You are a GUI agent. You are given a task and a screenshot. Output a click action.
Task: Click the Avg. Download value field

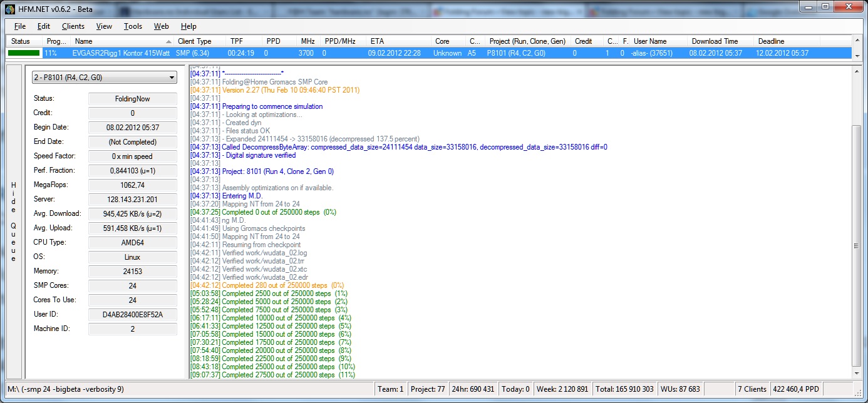[132, 214]
